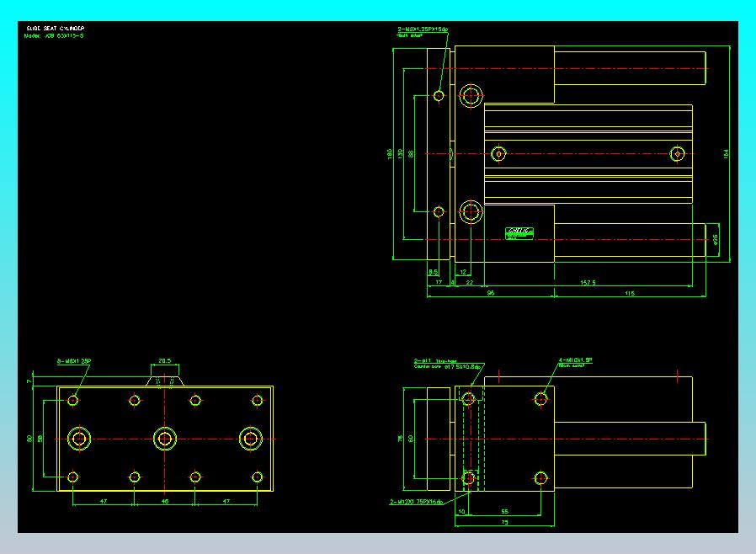This screenshot has width=756, height=554.
Task: Click the "164" dimension at right edge
Action: (726, 154)
